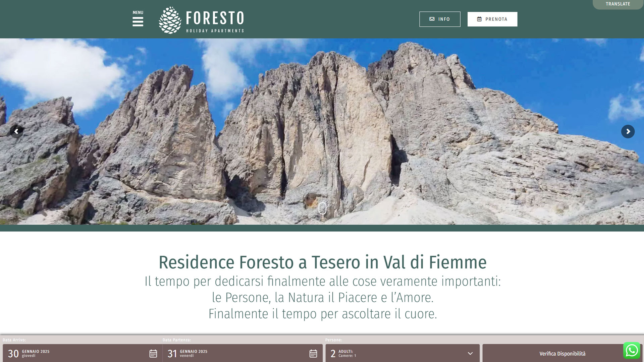The height and width of the screenshot is (362, 644).
Task: Click the scroll-down mouse indicator
Action: coord(322,208)
